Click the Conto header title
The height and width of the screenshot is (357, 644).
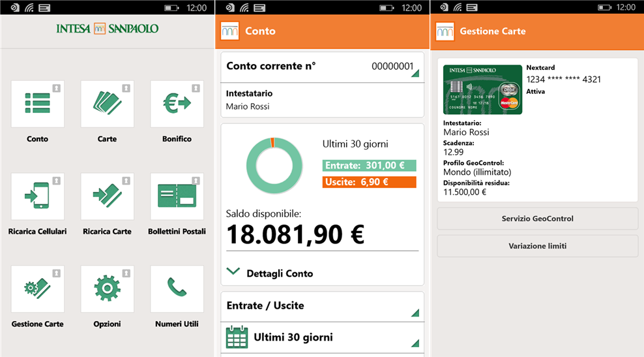pyautogui.click(x=260, y=31)
